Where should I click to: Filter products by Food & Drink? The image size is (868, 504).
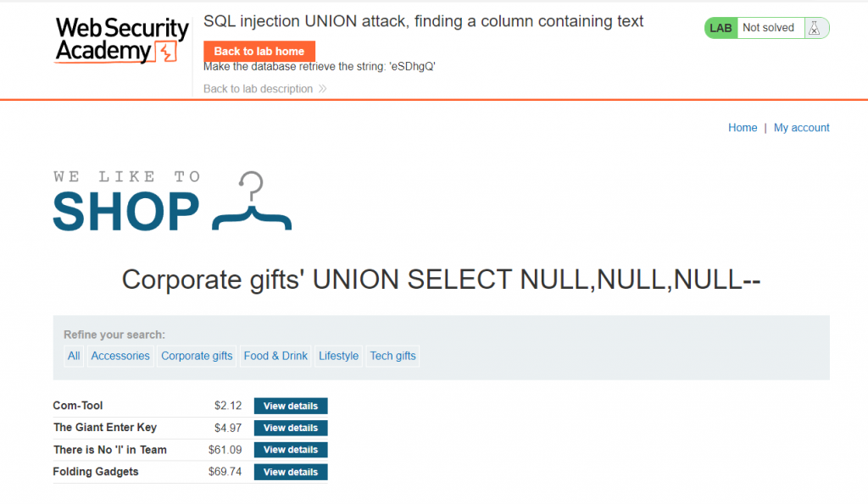pos(275,356)
